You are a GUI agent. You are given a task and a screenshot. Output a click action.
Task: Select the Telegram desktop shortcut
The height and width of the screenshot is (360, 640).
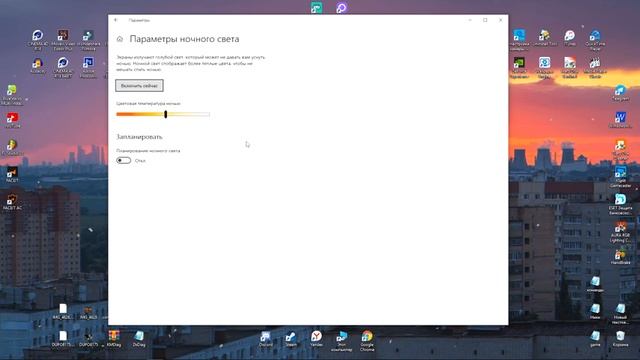click(620, 93)
